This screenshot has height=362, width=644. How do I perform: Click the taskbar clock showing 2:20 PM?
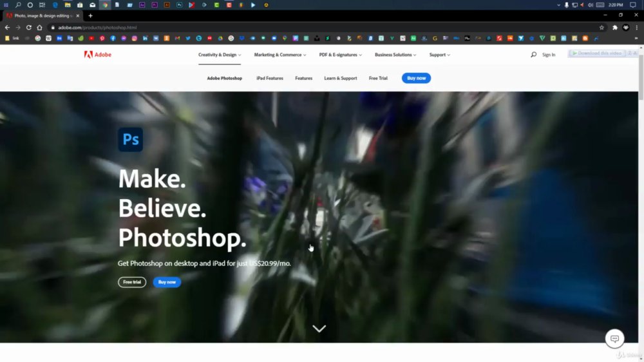pos(615,5)
